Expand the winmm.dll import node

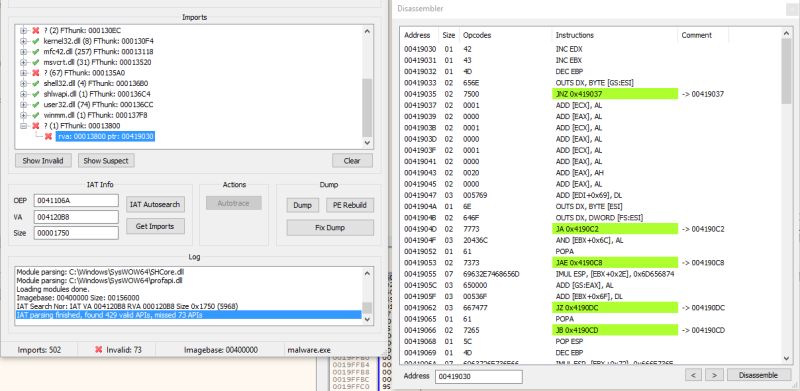pos(23,115)
